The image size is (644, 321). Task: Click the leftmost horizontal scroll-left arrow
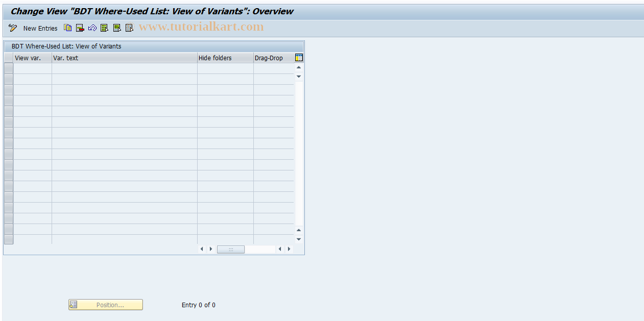click(x=202, y=249)
